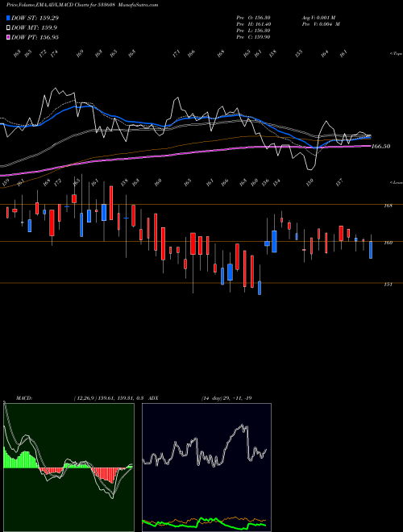The width and height of the screenshot is (403, 532).
Task: Click the 'MACD:' panel heading
Action: pos(23,398)
